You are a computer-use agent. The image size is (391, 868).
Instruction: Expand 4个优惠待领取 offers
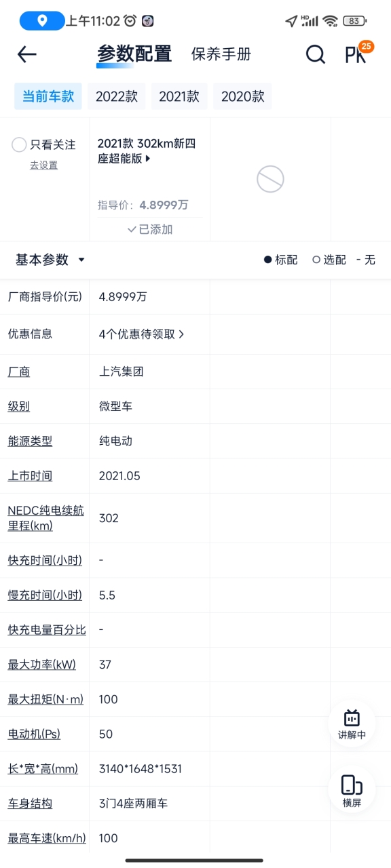click(x=142, y=334)
